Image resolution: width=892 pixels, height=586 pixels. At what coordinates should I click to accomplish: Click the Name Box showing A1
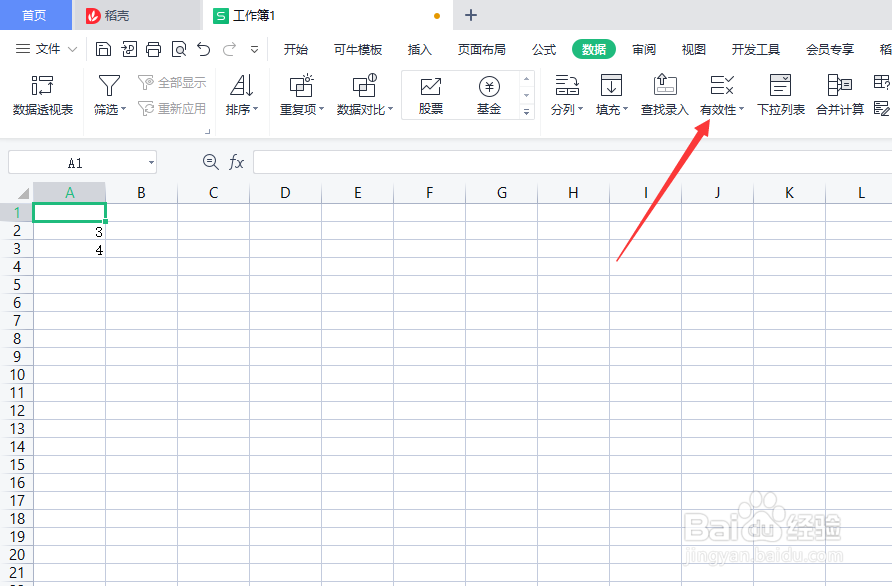[76, 163]
